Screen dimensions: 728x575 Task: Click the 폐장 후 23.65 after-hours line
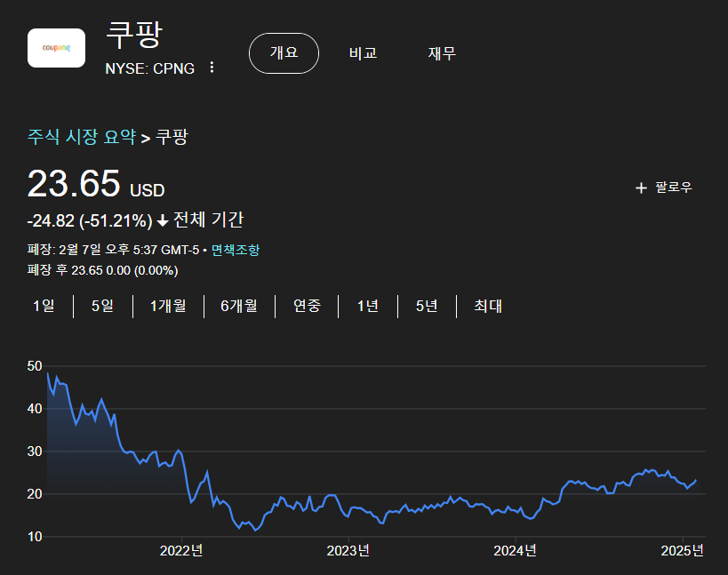click(102, 270)
